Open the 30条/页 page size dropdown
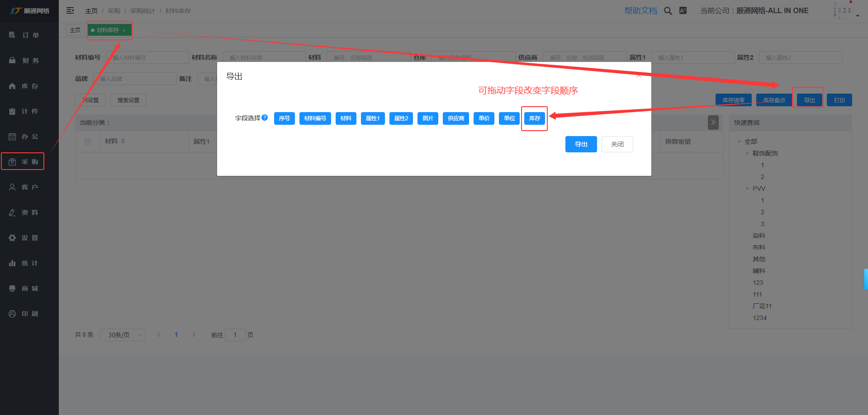 click(122, 335)
